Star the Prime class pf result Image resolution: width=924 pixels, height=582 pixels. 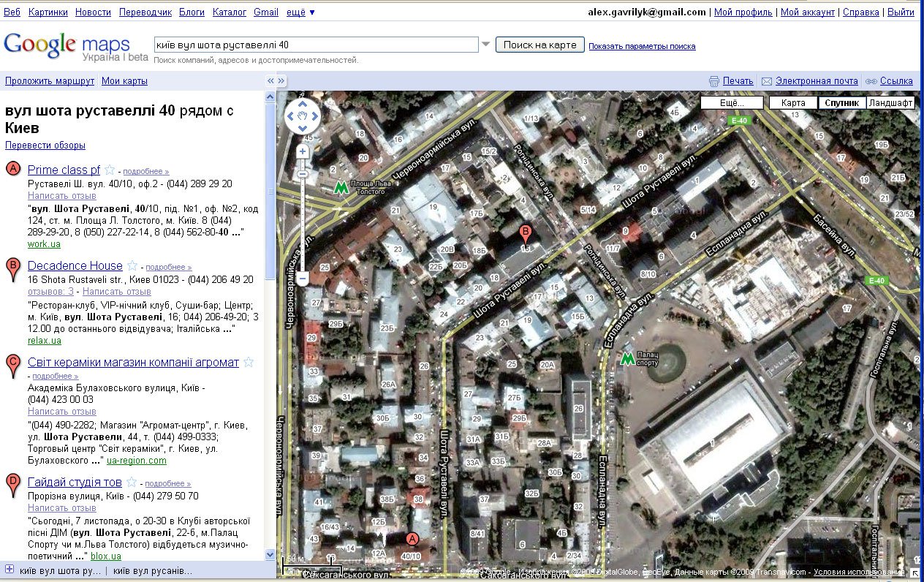coord(110,170)
